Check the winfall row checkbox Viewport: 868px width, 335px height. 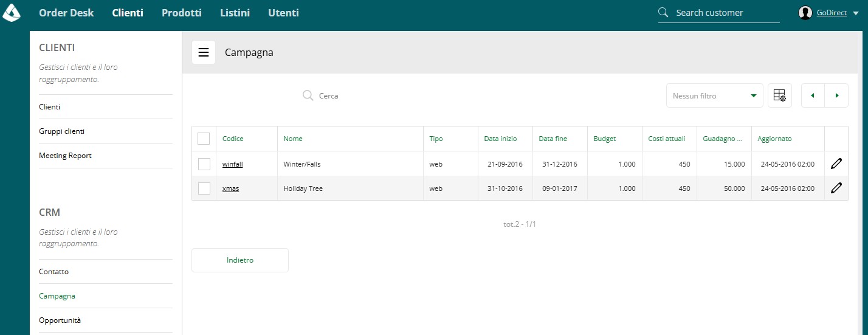click(x=204, y=164)
